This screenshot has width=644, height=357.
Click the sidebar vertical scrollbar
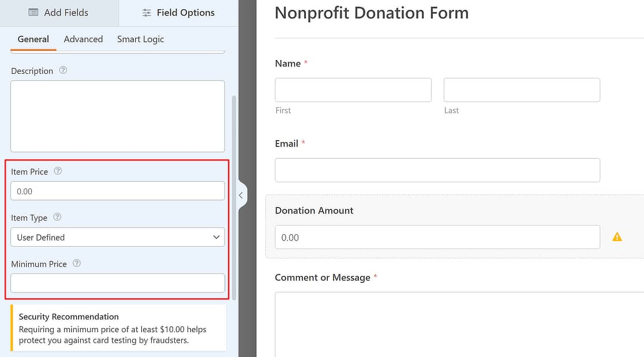[234, 198]
